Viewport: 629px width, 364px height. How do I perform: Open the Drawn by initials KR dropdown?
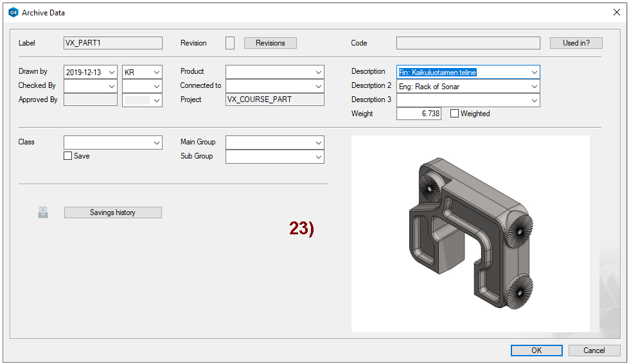[156, 73]
